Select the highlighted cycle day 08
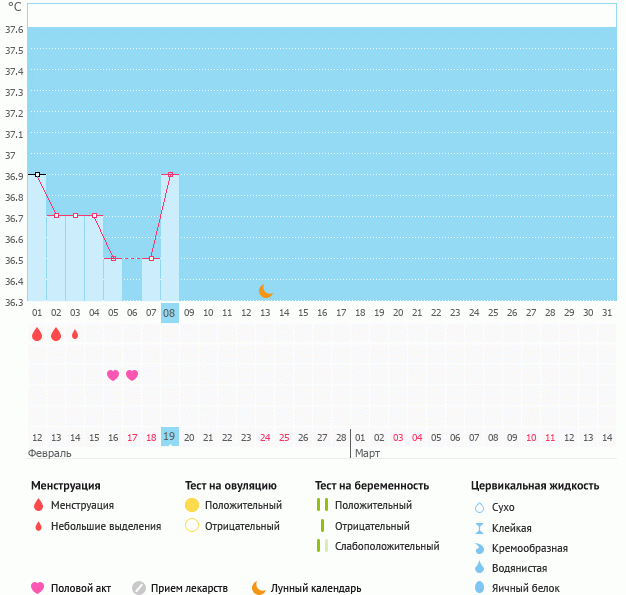The height and width of the screenshot is (595, 626). [x=170, y=313]
